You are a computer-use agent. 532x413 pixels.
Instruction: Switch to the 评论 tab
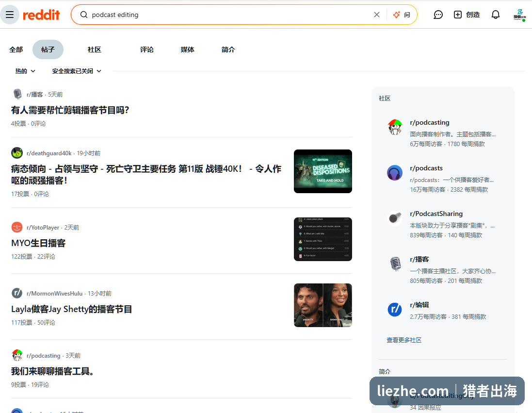[x=147, y=50]
